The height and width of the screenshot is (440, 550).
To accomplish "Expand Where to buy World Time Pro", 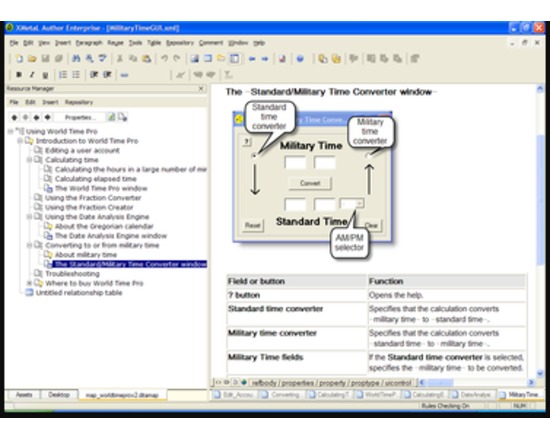I will pos(29,283).
